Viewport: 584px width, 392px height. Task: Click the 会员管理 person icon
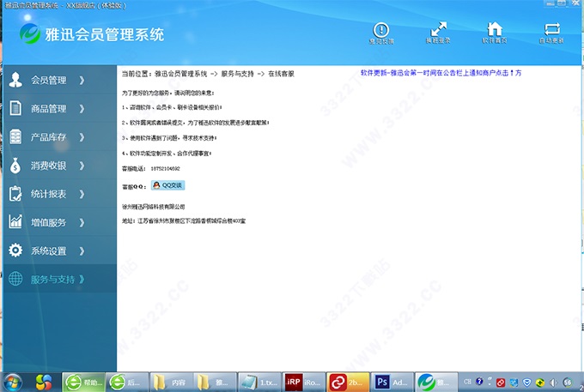point(15,81)
